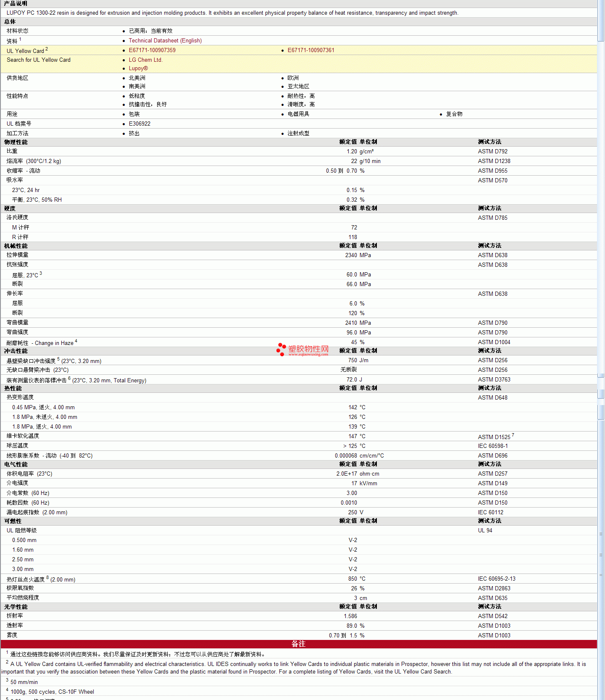
Task: Select the flexural modulus value 2410 MPa
Action: [358, 323]
